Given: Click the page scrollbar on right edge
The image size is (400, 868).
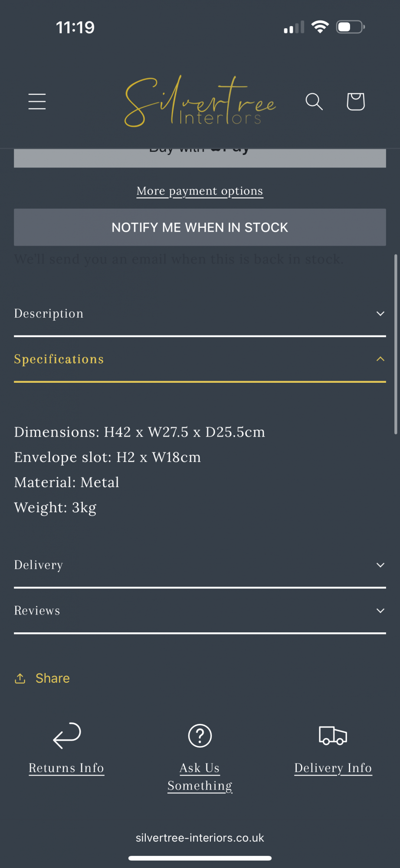Looking at the screenshot, I should 396,344.
